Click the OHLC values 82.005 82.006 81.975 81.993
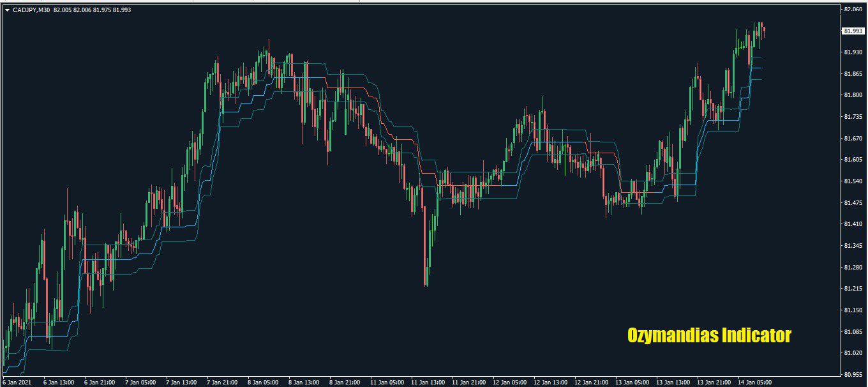 click(93, 10)
